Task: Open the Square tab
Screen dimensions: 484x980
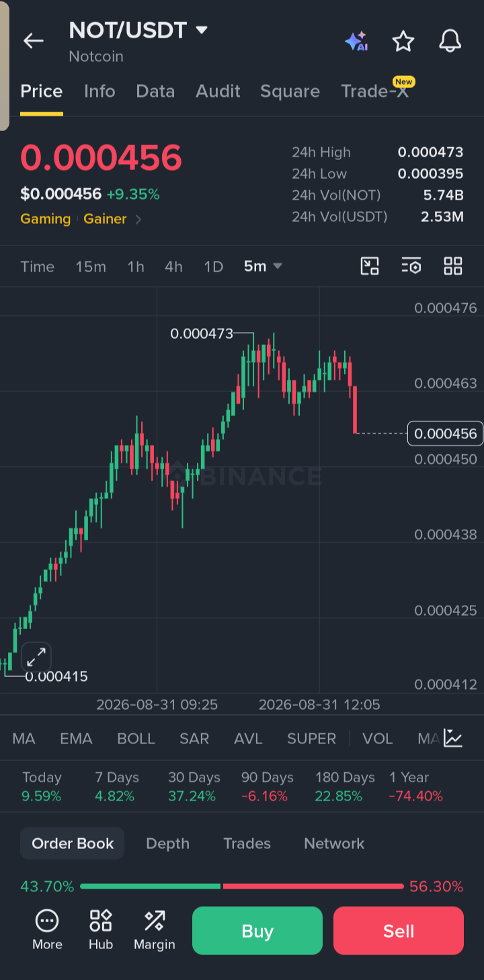Action: pos(290,91)
